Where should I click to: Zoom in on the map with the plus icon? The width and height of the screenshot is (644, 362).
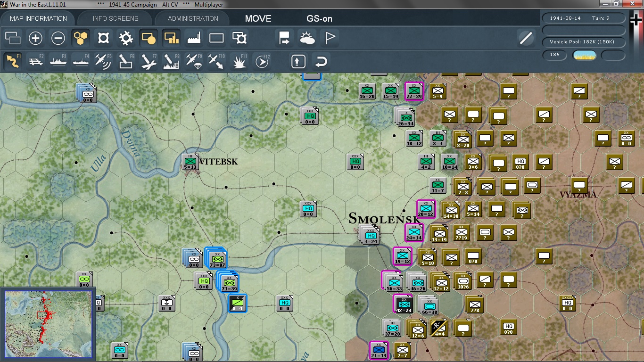36,38
